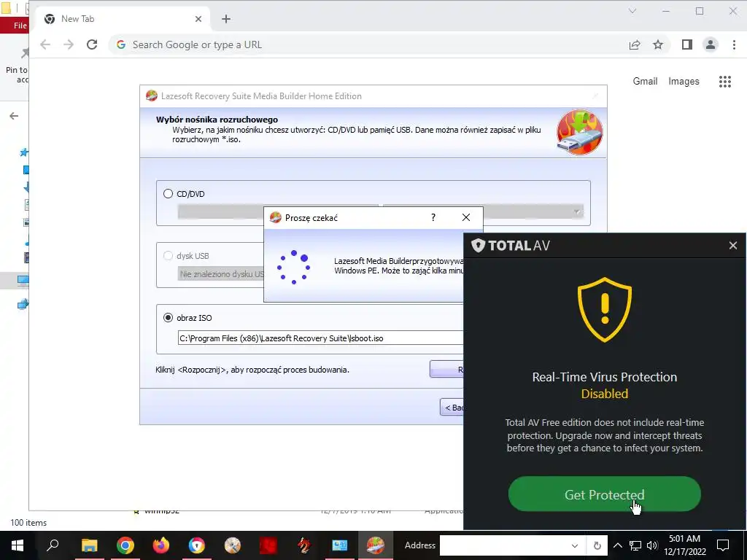Open File Explorer from the taskbar
This screenshot has height=560, width=747.
(x=89, y=545)
